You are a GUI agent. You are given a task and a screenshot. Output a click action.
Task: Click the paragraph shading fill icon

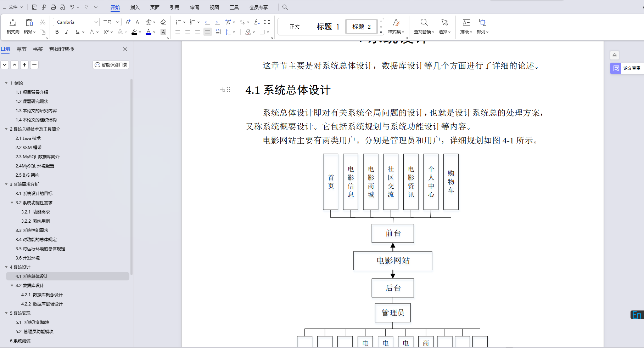[248, 32]
